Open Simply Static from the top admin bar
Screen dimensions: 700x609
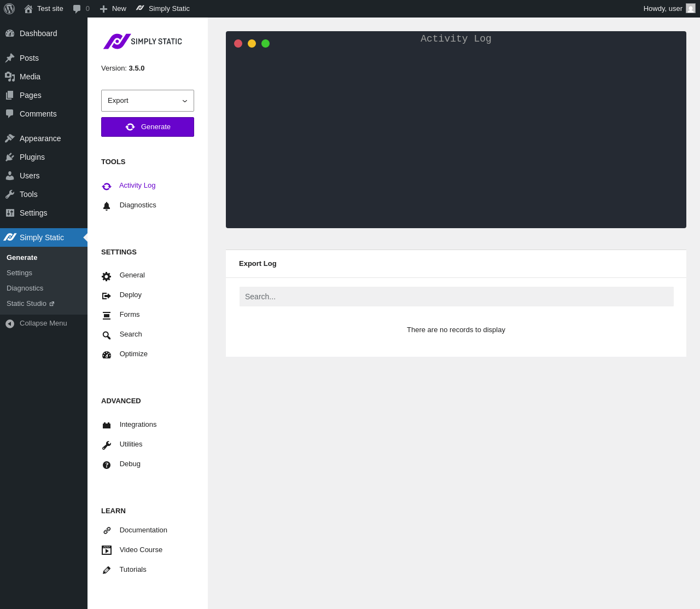pos(163,9)
